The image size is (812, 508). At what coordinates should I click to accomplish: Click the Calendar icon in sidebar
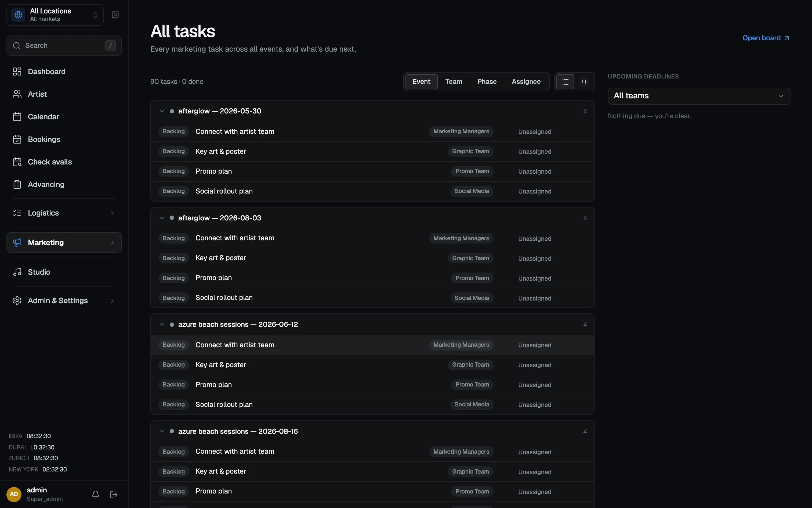[x=17, y=117]
